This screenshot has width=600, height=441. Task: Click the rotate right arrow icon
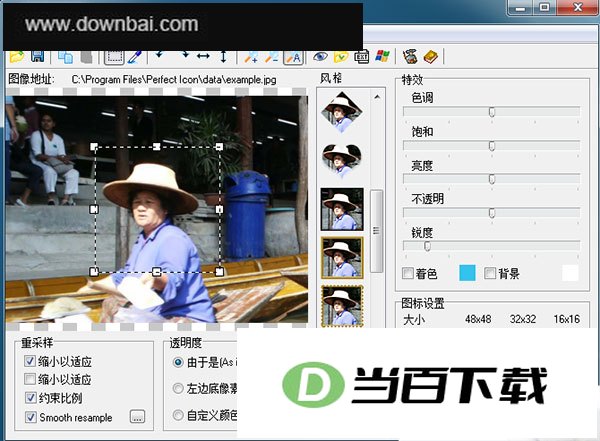(185, 55)
